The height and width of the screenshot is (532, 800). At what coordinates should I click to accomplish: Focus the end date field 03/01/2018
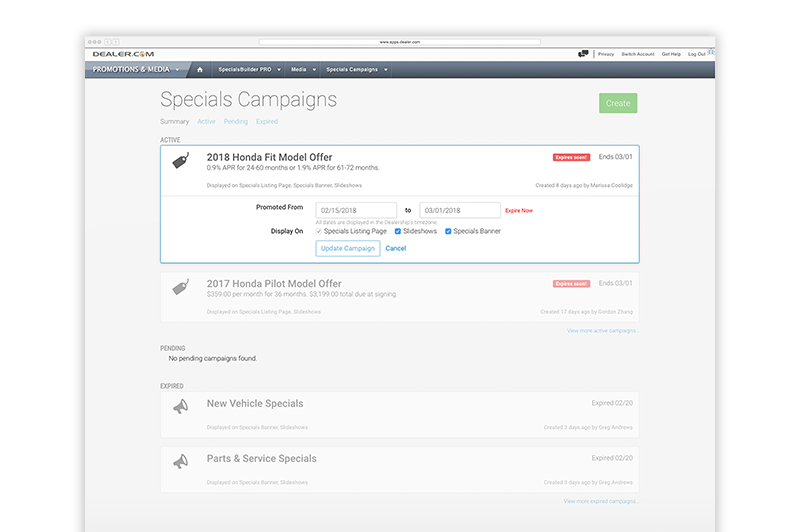coord(460,210)
